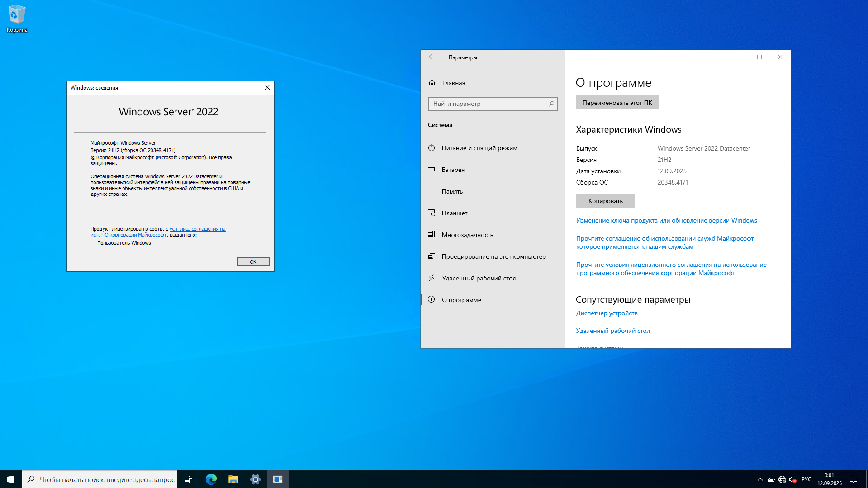Maximize the Параметры window
The image size is (868, 488).
pos(759,57)
